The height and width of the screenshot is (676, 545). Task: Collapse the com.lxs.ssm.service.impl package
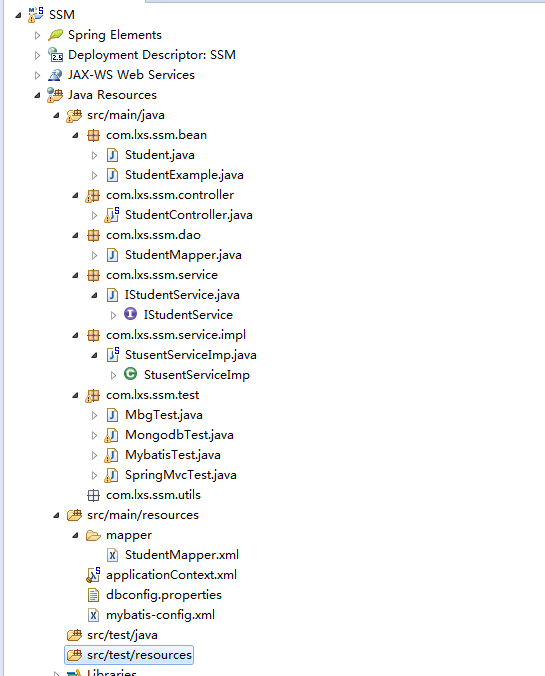(x=75, y=335)
